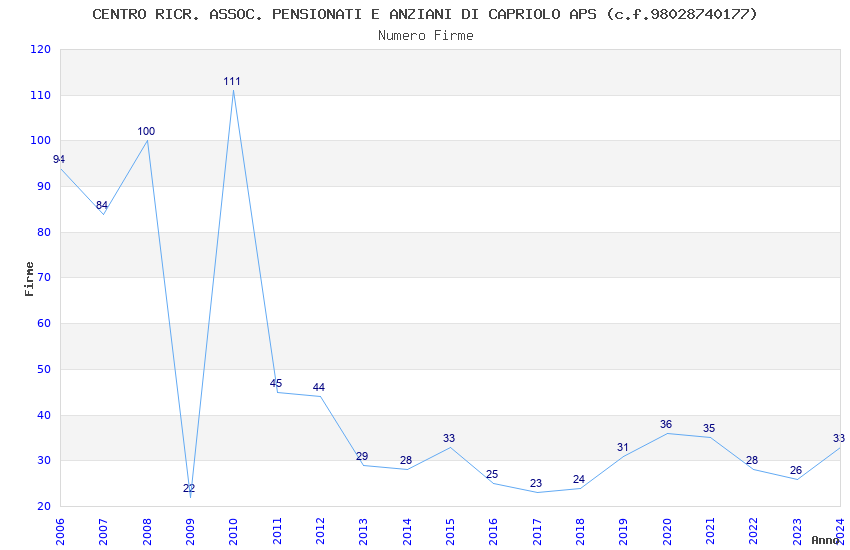Click the y-axis value 70
The image size is (850, 550).
[43, 277]
